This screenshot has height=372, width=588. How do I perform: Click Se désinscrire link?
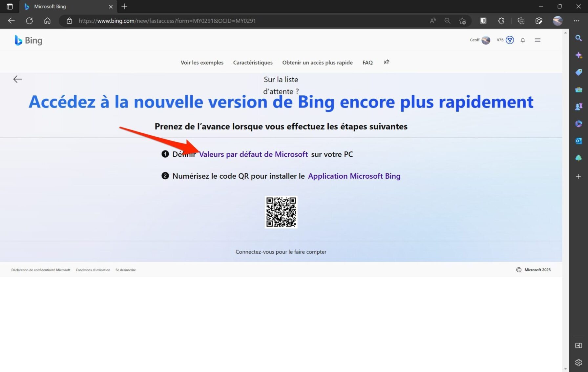pos(126,270)
